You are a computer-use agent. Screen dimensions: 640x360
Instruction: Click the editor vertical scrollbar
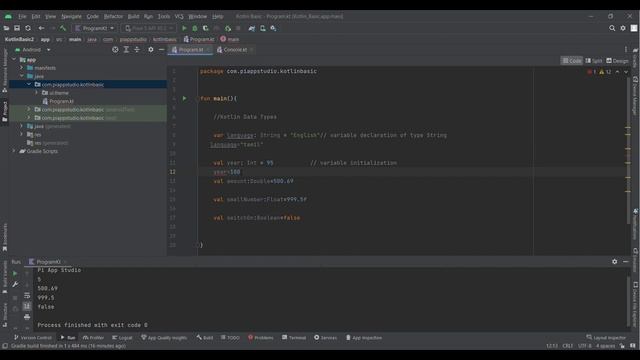pos(628,151)
